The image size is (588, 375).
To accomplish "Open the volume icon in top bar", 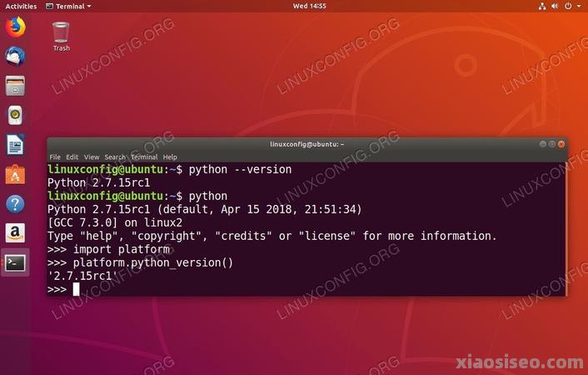I will pyautogui.click(x=555, y=6).
